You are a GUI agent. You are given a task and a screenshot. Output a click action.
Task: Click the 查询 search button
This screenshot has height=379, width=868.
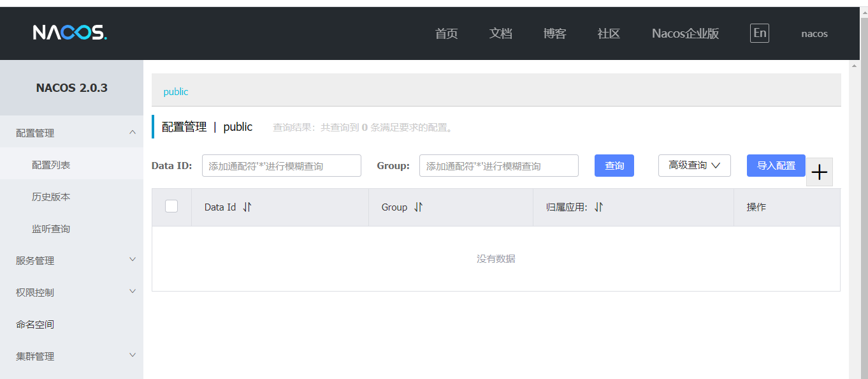(614, 165)
